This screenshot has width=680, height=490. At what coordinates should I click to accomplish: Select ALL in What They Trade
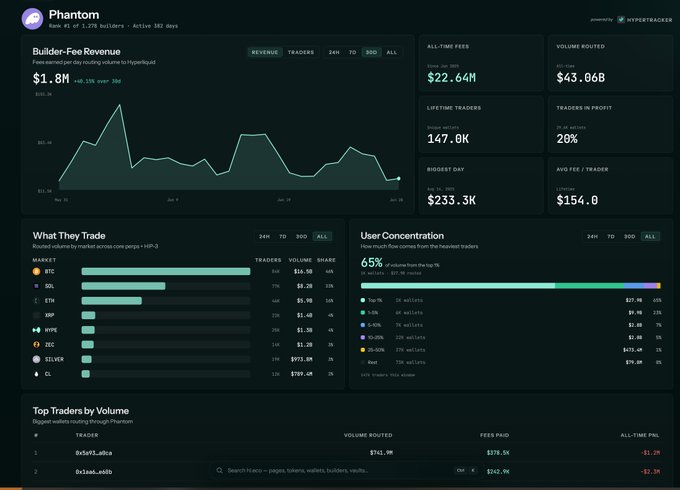tap(322, 236)
